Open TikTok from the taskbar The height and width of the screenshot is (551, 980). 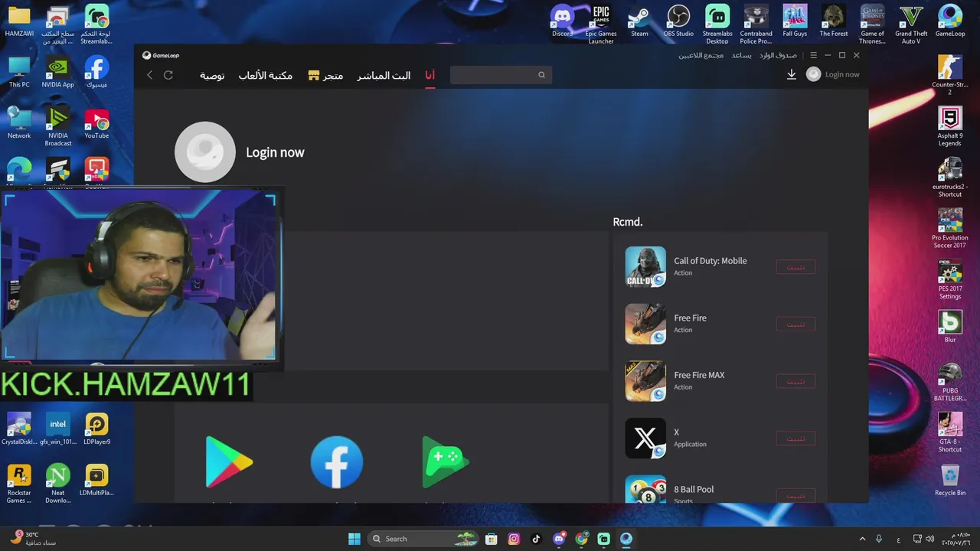pyautogui.click(x=536, y=539)
